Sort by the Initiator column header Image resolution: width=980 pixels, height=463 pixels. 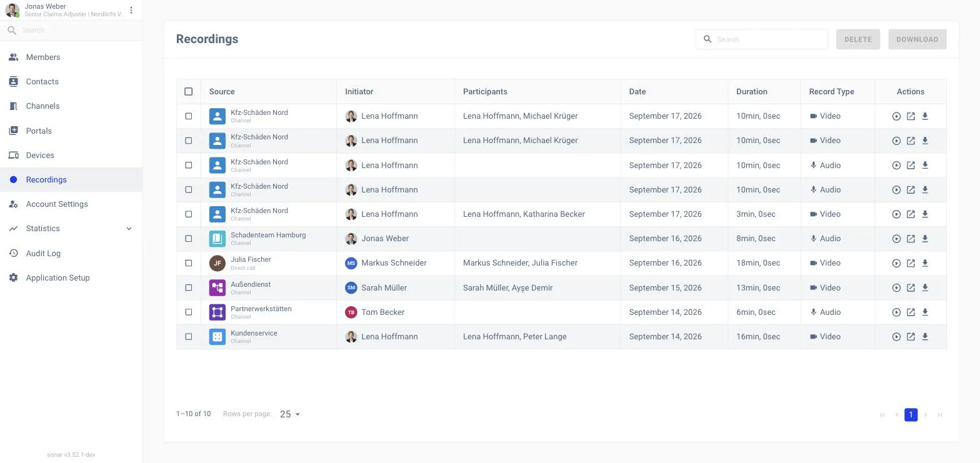tap(359, 92)
